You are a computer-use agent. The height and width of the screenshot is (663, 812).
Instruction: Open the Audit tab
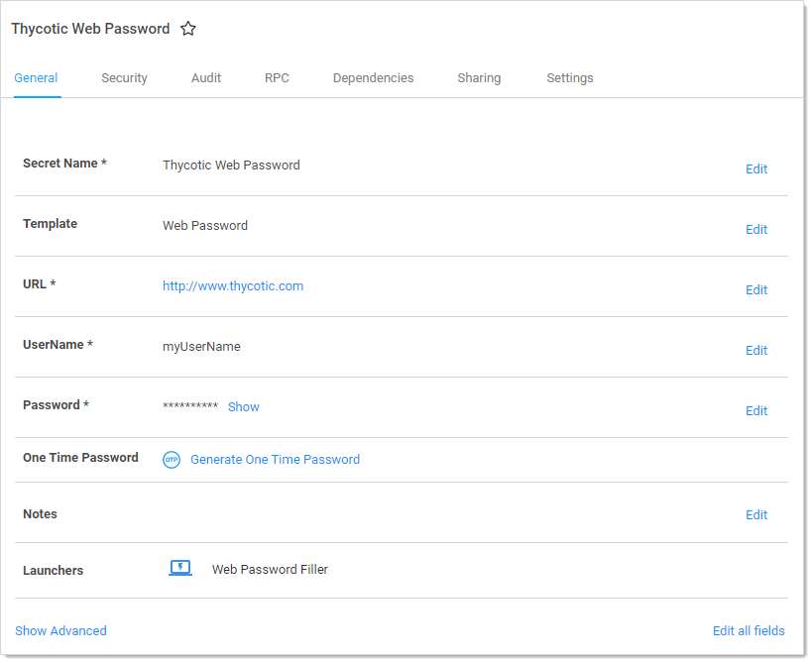(x=206, y=78)
